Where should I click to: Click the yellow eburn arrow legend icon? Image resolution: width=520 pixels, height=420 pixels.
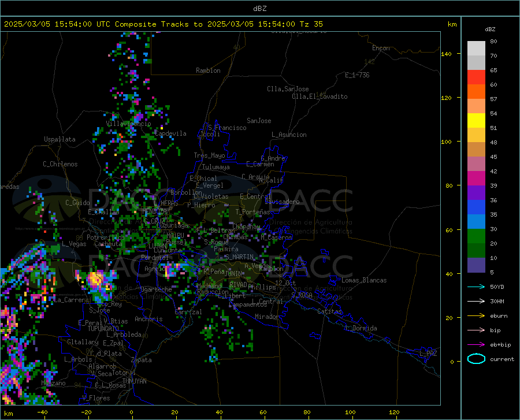[476, 316]
